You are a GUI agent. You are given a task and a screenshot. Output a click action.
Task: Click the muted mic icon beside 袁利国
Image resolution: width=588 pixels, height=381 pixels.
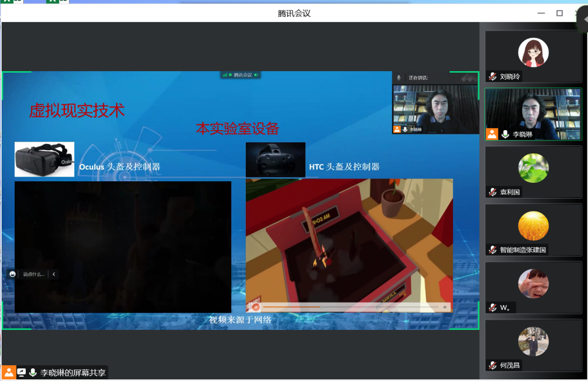[493, 192]
